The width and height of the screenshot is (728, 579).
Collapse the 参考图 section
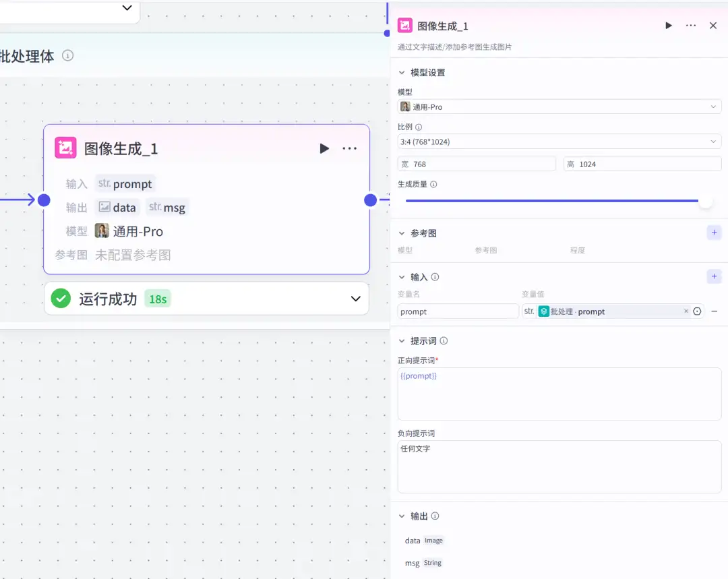[402, 233]
